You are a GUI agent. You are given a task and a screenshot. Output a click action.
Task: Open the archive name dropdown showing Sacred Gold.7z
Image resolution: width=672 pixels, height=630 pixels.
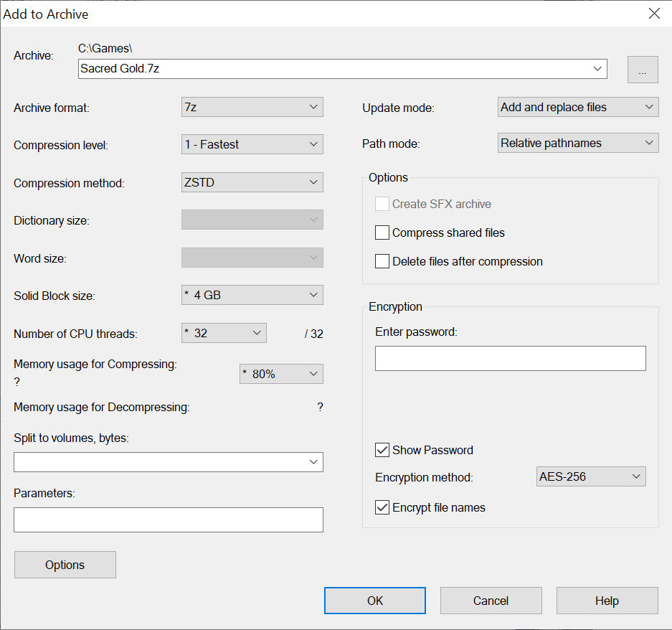pos(597,69)
